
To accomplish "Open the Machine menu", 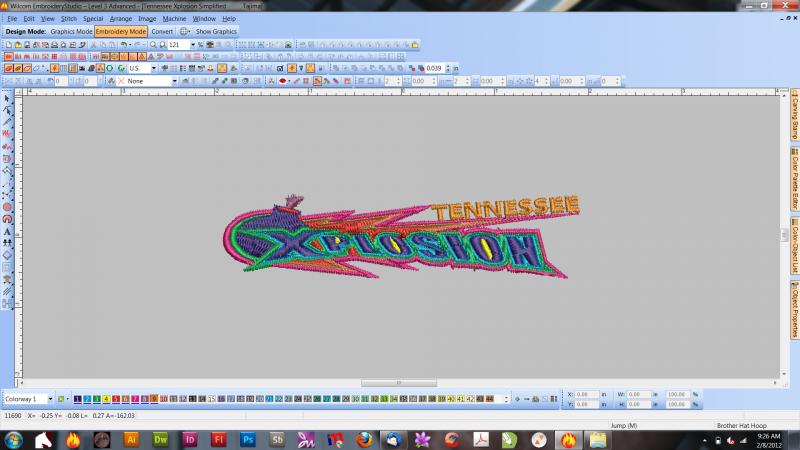I will [x=174, y=19].
